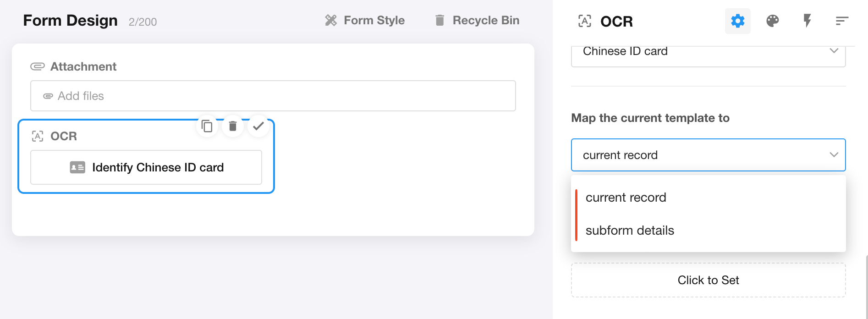Click the OCR field label in form

tap(64, 136)
